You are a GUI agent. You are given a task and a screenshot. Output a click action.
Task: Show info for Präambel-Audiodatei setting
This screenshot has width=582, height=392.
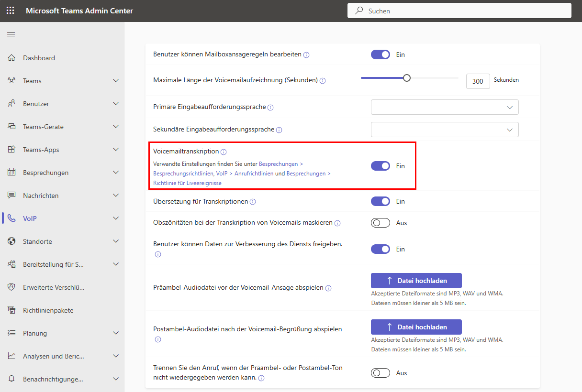(x=328, y=288)
